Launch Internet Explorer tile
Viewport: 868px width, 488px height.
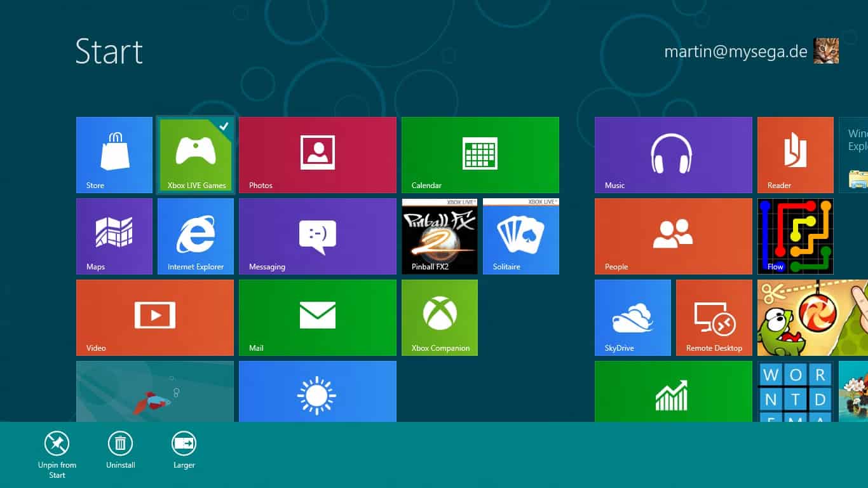pos(196,236)
